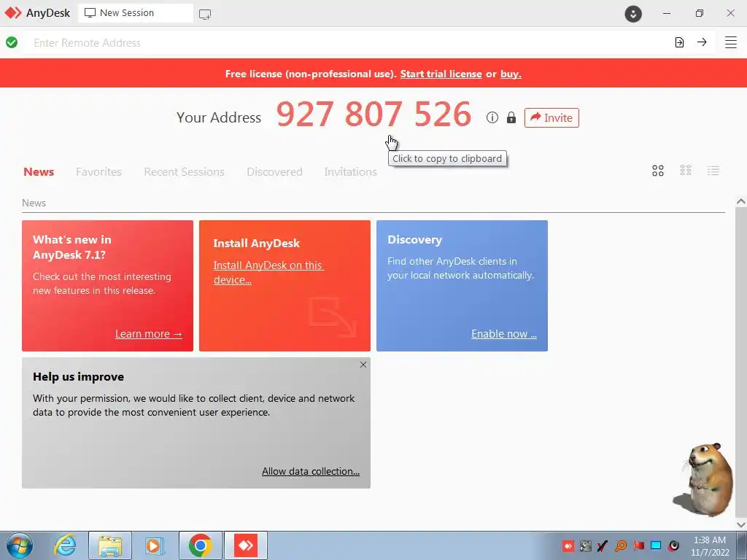Viewport: 747px width, 560px height.
Task: Click the scrollbar up arrow
Action: pyautogui.click(x=741, y=201)
